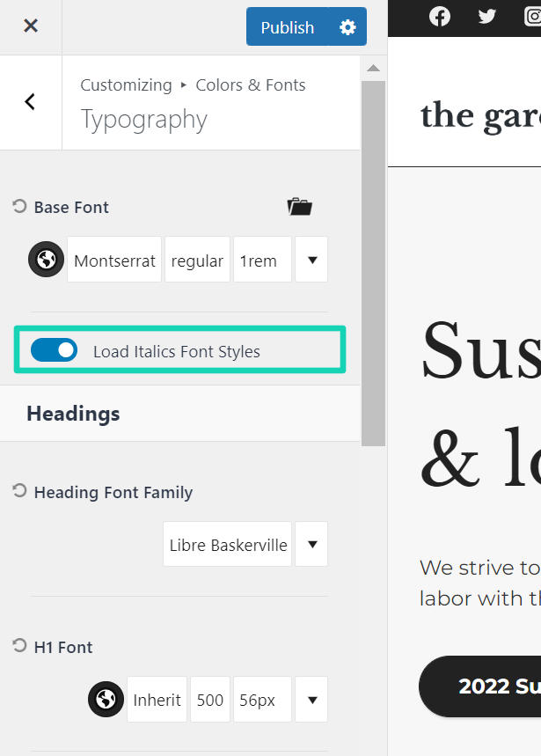This screenshot has height=756, width=541.
Task: Click the Publish button
Action: (287, 27)
